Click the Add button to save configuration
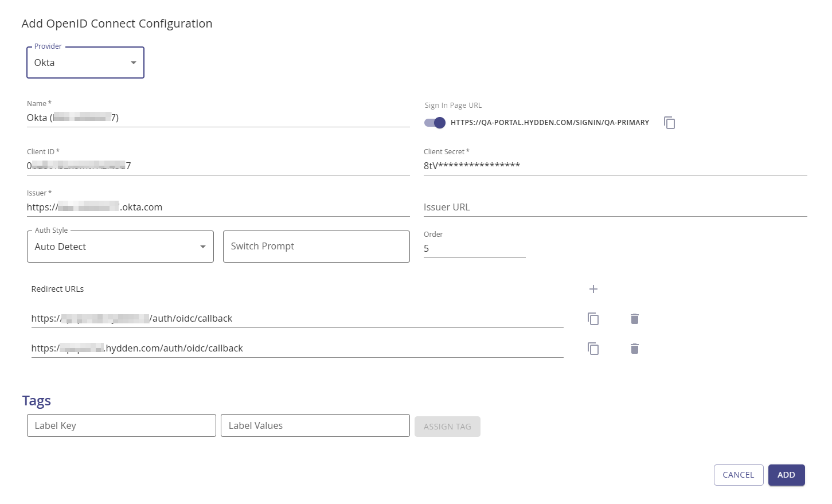This screenshot has height=504, width=832. click(x=786, y=475)
